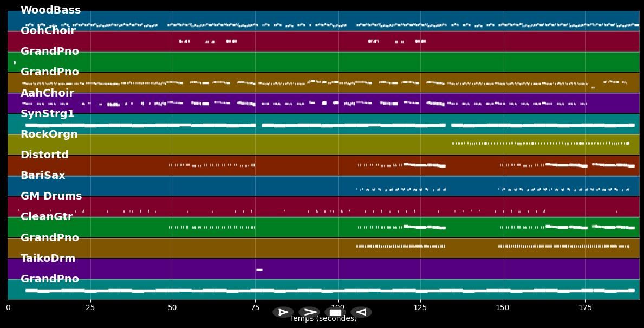The height and width of the screenshot is (328, 644).
Task: Click the 'Temps (secondes)' axis title
Action: 323,319
